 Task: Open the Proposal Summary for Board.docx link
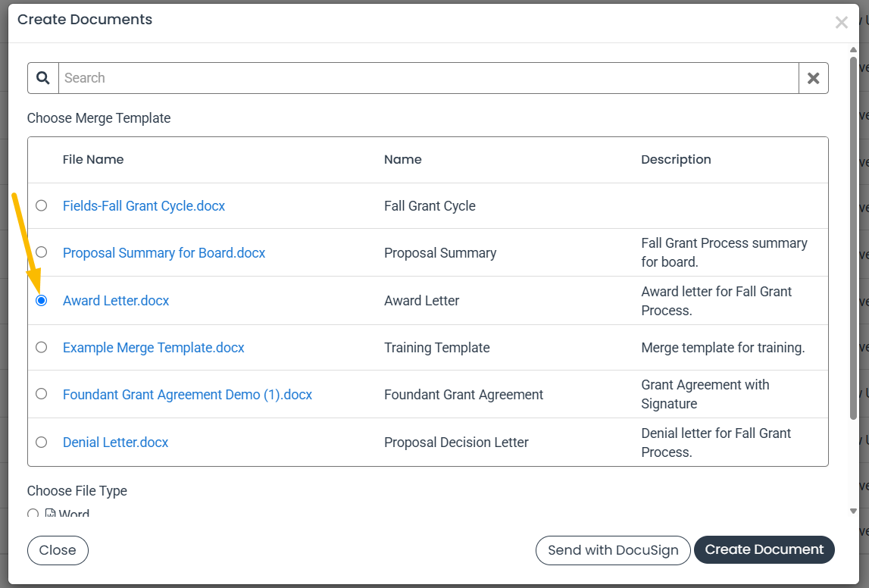164,253
